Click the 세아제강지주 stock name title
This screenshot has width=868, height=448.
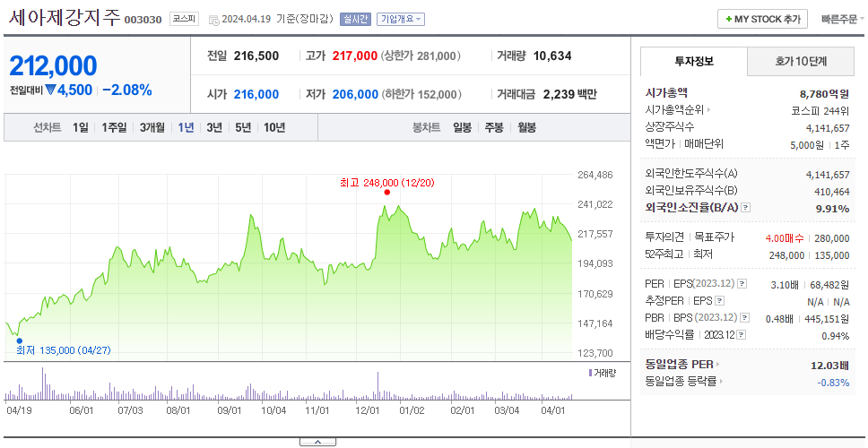[x=65, y=17]
